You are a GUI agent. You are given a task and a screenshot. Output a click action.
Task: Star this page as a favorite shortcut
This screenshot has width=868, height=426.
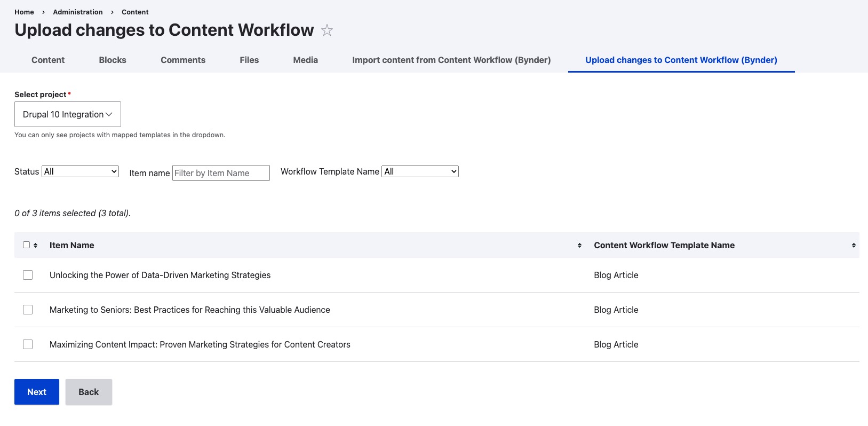[327, 30]
